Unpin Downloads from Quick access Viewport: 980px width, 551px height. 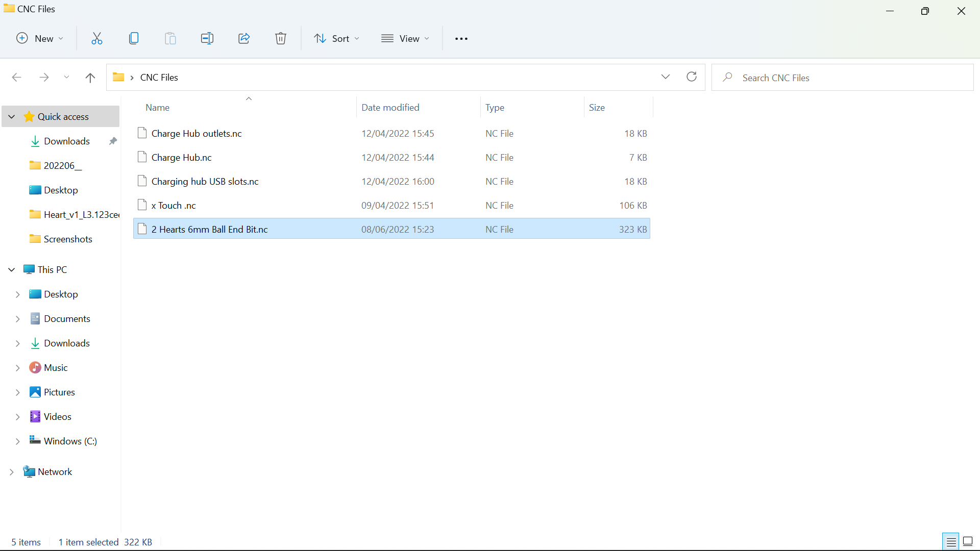point(112,141)
